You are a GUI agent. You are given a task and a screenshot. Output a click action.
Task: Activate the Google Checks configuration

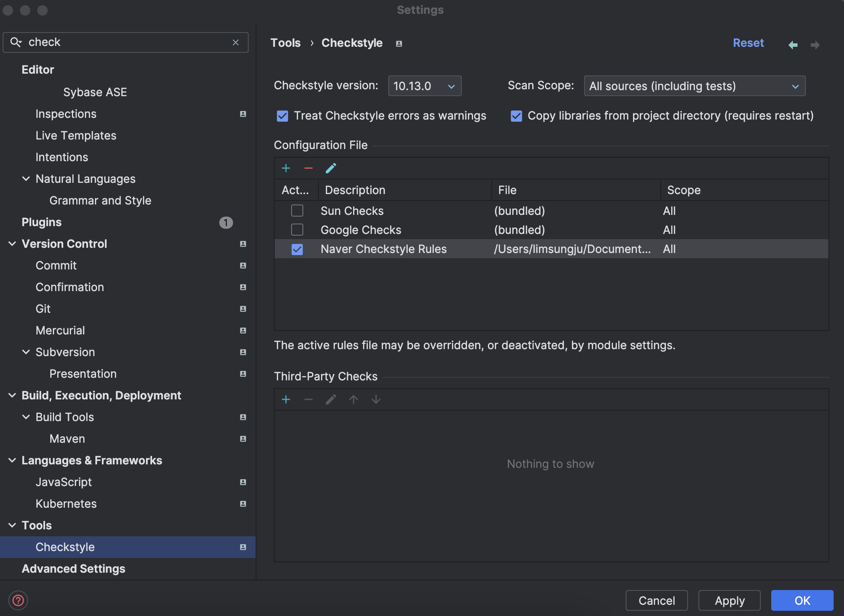pyautogui.click(x=297, y=230)
